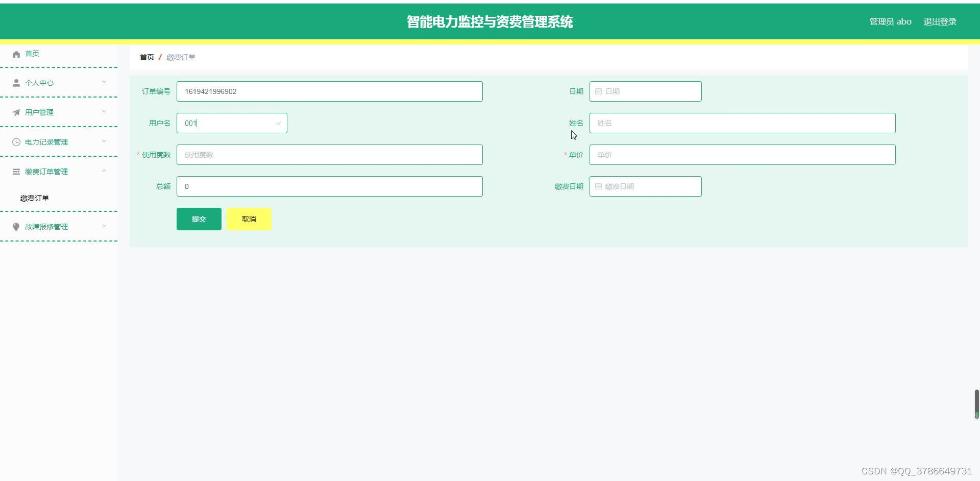Click the paper plane icon beside 用户管理
980x481 pixels.
[16, 112]
